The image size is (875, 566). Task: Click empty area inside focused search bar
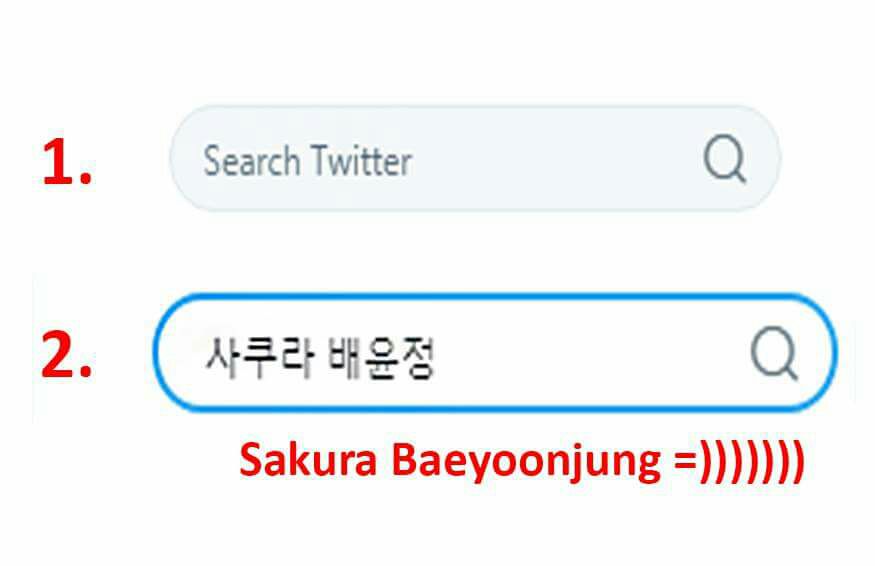pos(592,354)
